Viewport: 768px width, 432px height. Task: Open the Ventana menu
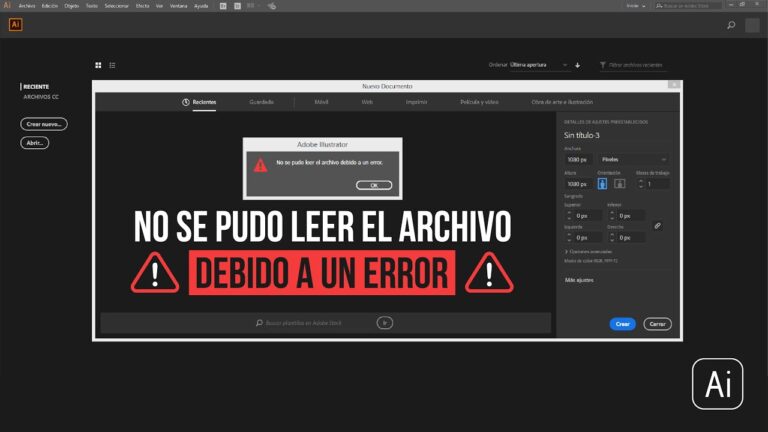[x=178, y=6]
